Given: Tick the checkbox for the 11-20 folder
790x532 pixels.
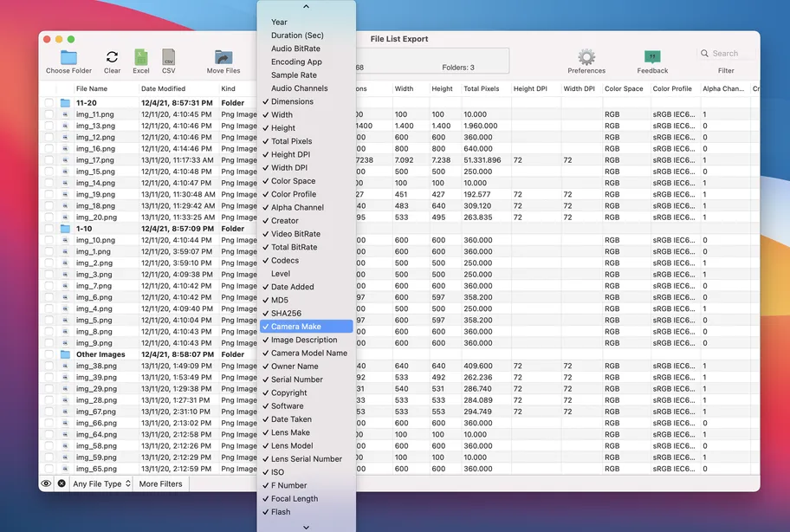Looking at the screenshot, I should pos(49,103).
